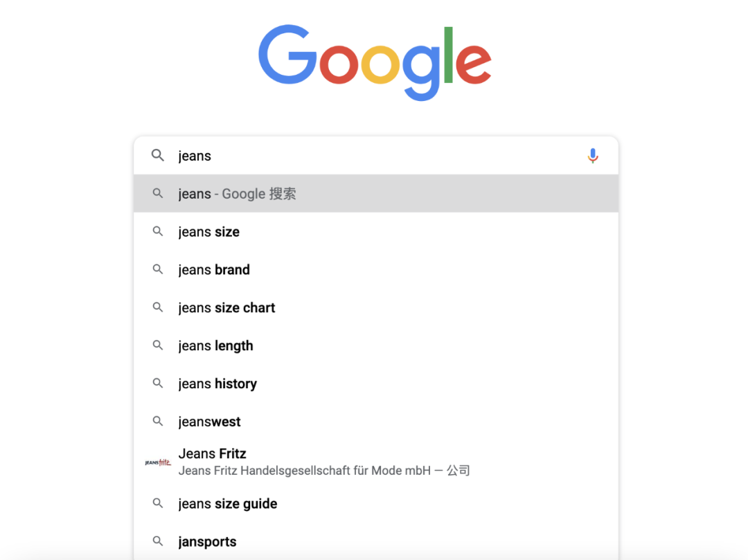This screenshot has height=560, width=748.
Task: Click the search icon beside 'jeans history'
Action: 158,383
